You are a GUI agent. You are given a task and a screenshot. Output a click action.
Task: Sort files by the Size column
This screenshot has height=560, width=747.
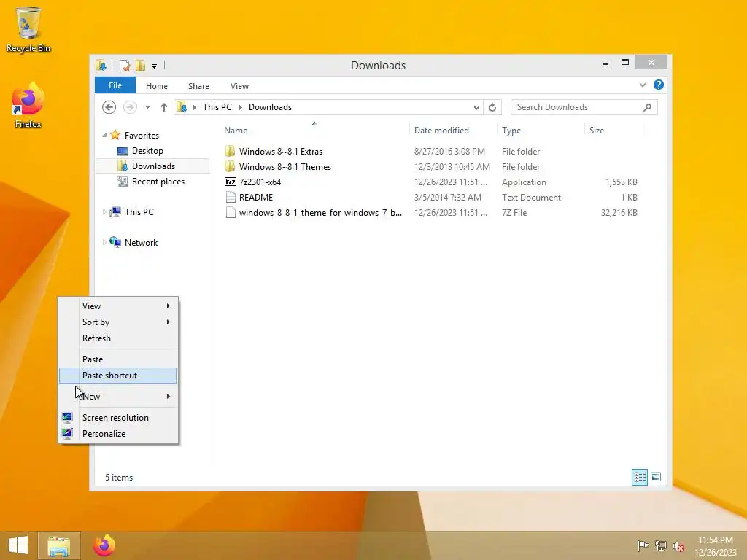tap(614, 130)
